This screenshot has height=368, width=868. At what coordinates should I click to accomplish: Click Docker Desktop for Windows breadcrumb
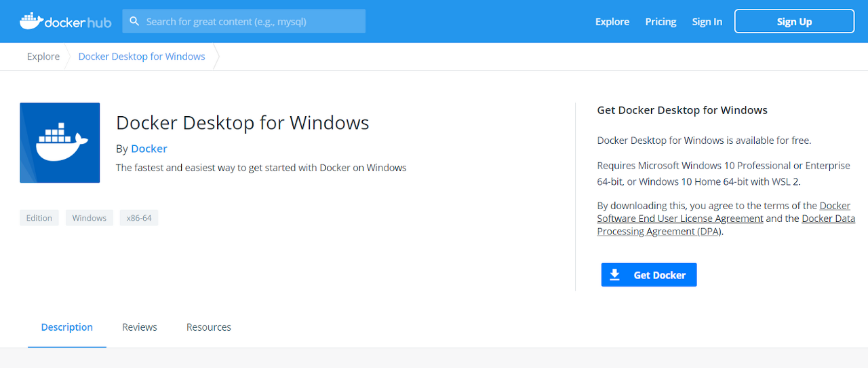pos(142,56)
